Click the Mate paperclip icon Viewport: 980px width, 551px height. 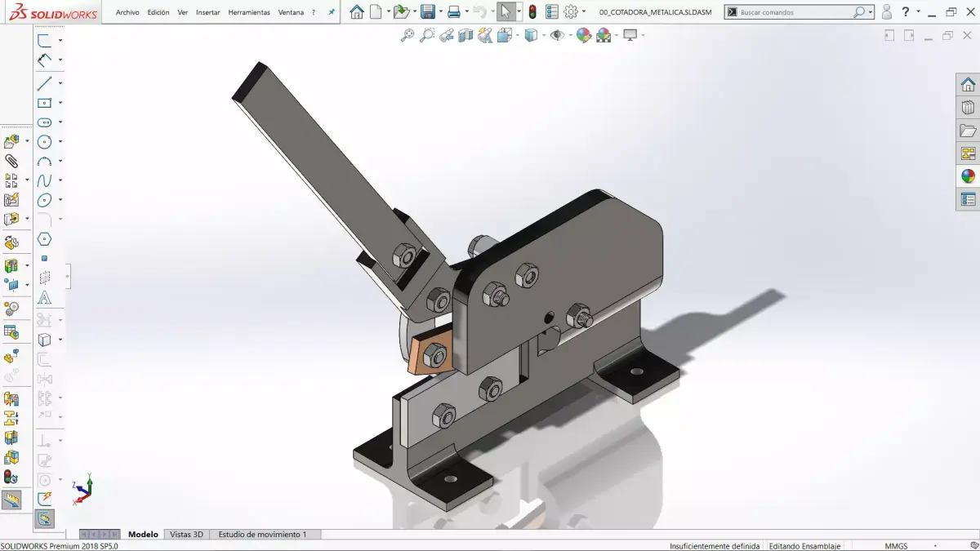[x=11, y=161]
